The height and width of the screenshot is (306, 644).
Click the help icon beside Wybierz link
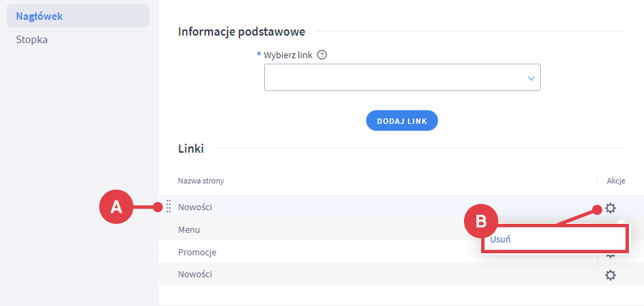click(322, 55)
